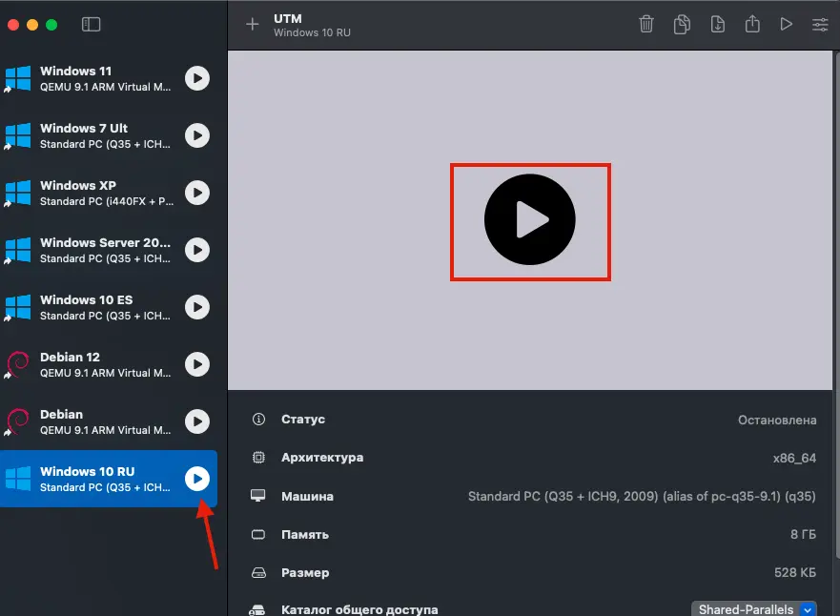Click the Память memory icon
This screenshot has width=840, height=616.
pos(258,535)
